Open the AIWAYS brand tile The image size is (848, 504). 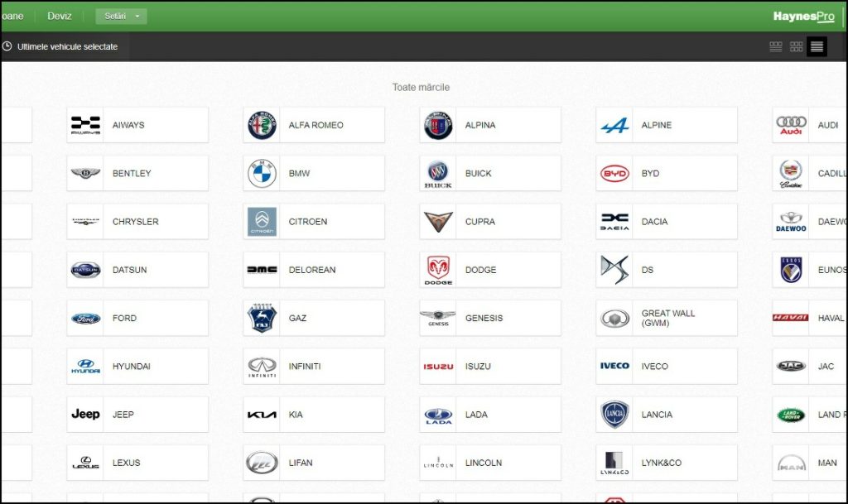point(137,125)
